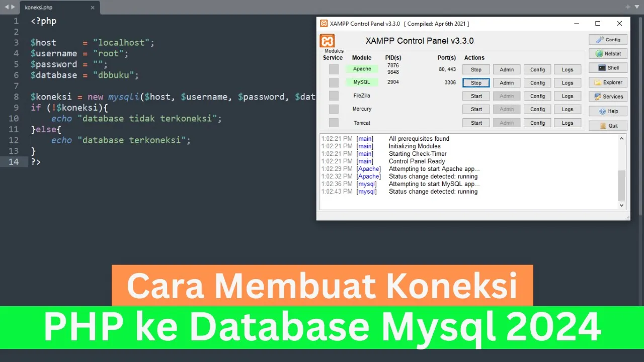Click Apache ports value 80, 443
The width and height of the screenshot is (644, 362).
tap(447, 69)
